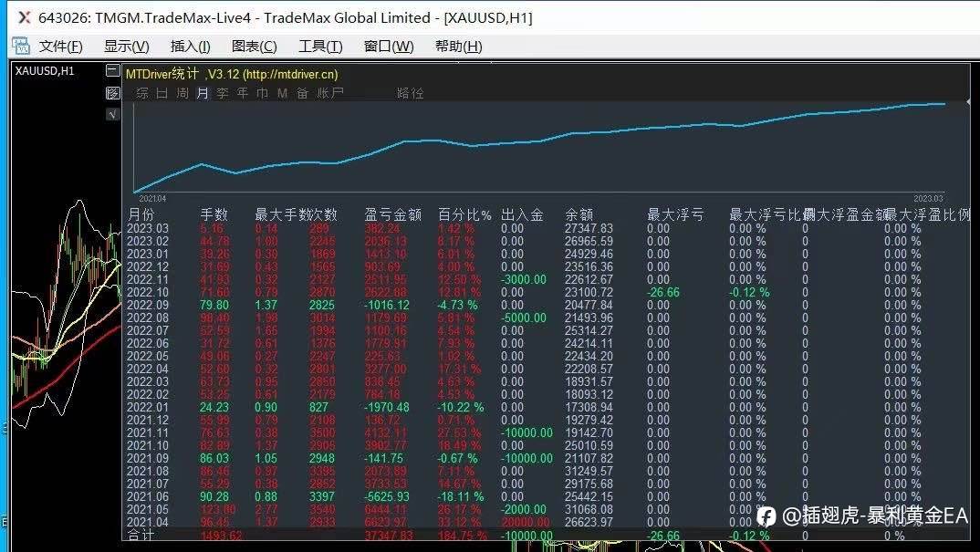Click the mtdriver.cn link in panel title
The width and height of the screenshot is (980, 552).
pyautogui.click(x=291, y=75)
